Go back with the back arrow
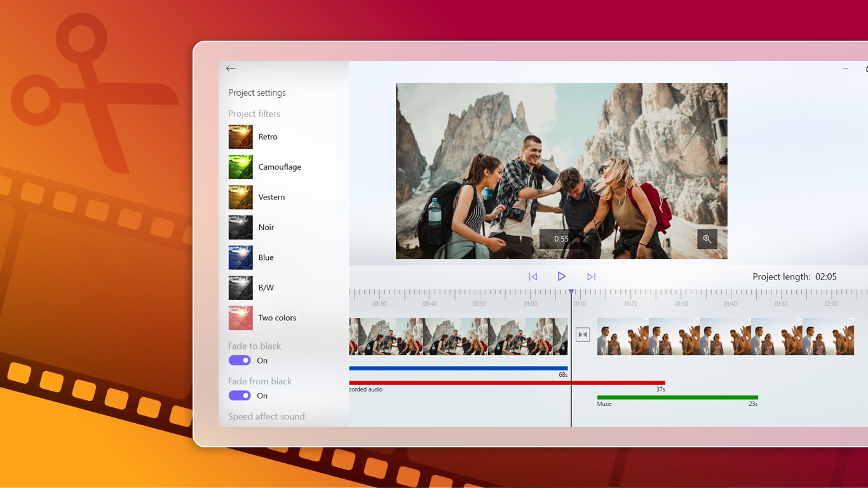This screenshot has height=488, width=868. [x=231, y=68]
